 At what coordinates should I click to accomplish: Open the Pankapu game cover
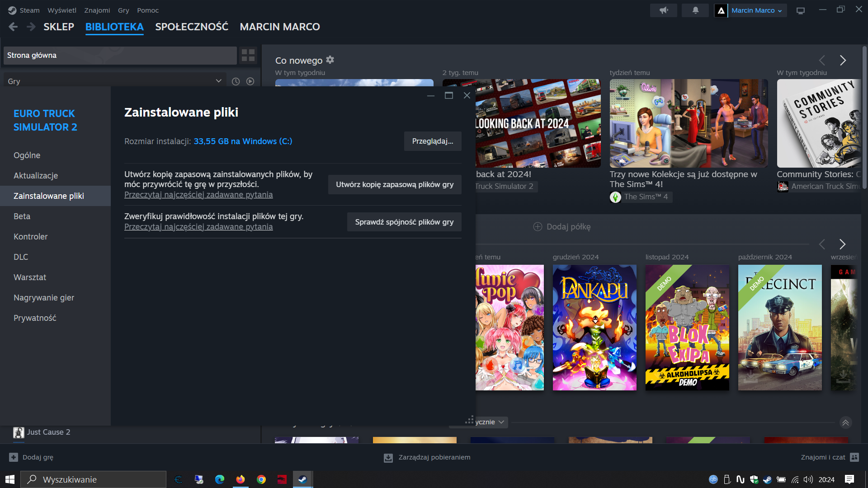coord(594,327)
